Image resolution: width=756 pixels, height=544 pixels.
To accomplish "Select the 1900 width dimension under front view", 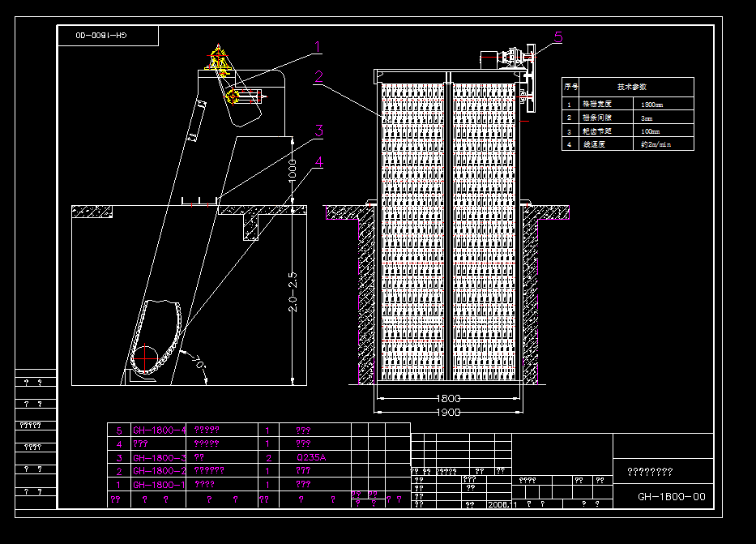I will [448, 413].
